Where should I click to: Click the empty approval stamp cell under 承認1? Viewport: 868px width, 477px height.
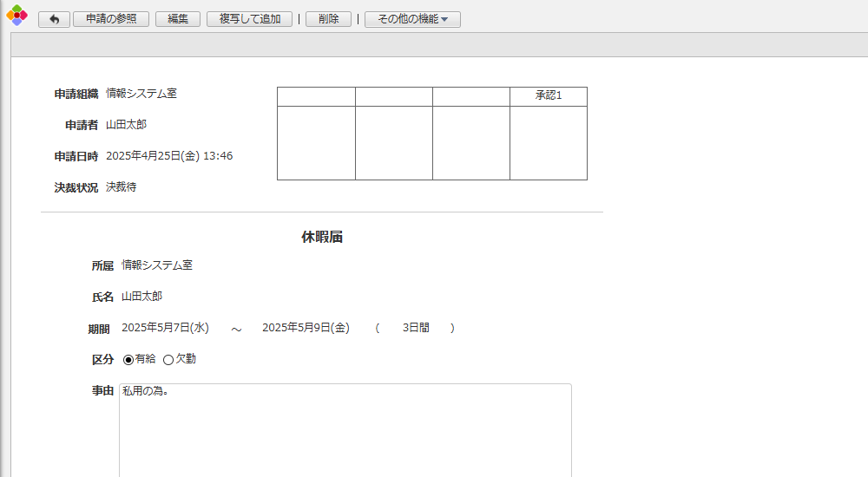coord(549,143)
